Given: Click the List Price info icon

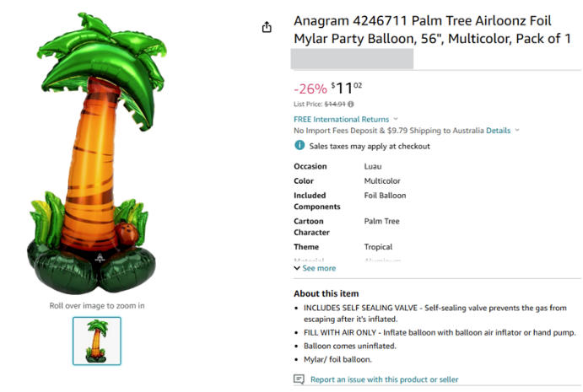Looking at the screenshot, I should (x=351, y=104).
